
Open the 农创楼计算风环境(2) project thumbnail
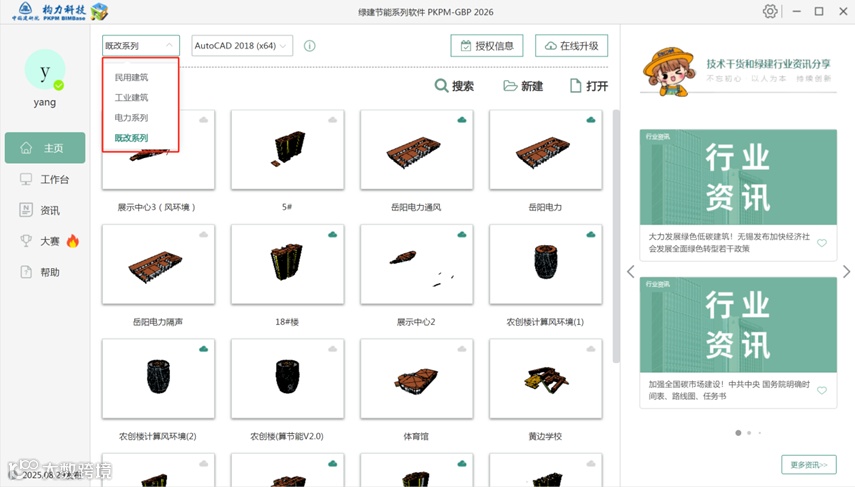coord(158,379)
